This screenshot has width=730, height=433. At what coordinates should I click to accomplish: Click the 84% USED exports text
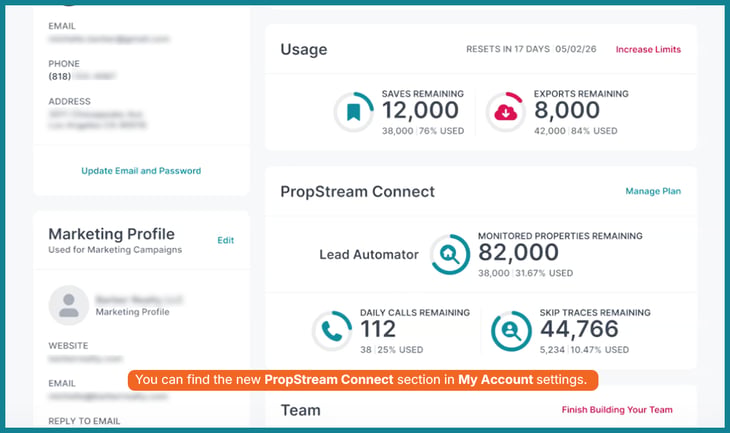[594, 131]
